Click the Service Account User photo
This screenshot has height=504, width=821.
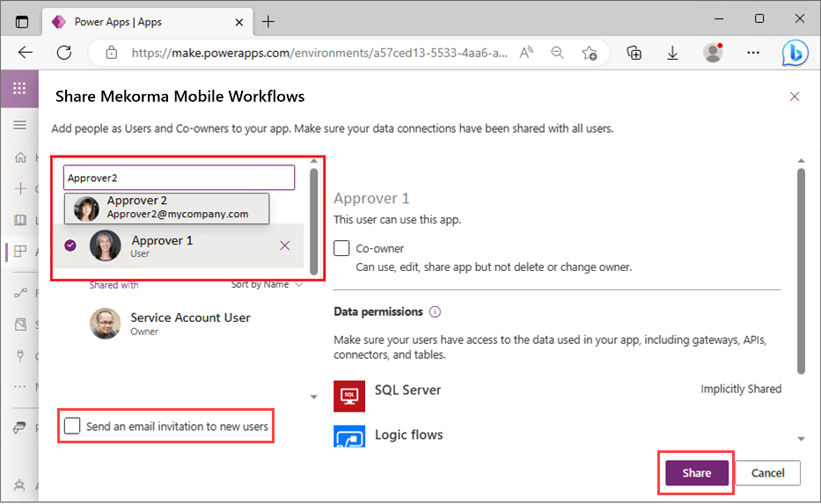point(106,323)
